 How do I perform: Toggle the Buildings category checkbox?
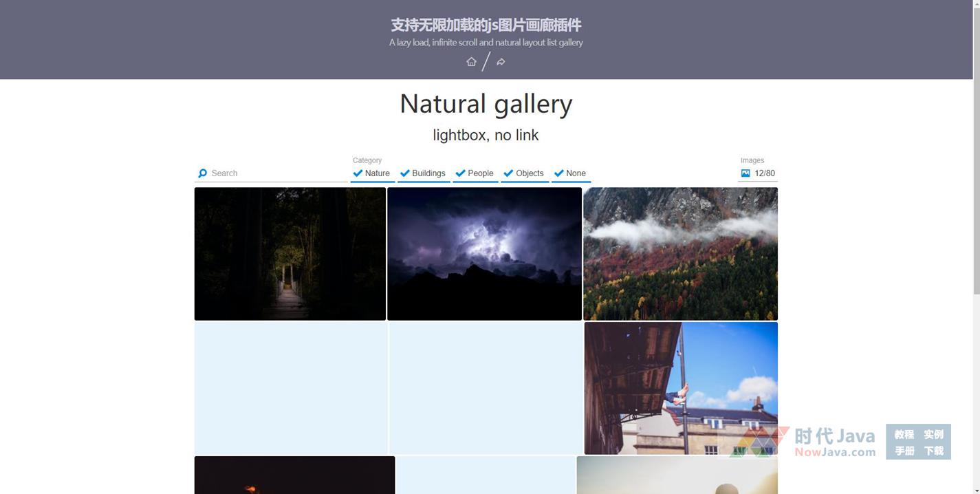coord(423,173)
